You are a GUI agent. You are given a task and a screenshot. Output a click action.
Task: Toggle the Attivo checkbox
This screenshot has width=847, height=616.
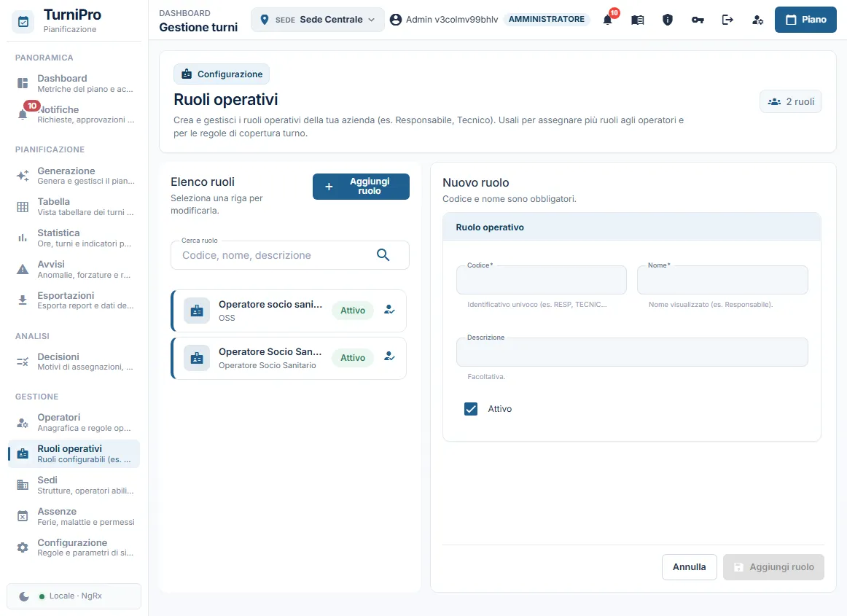click(470, 409)
